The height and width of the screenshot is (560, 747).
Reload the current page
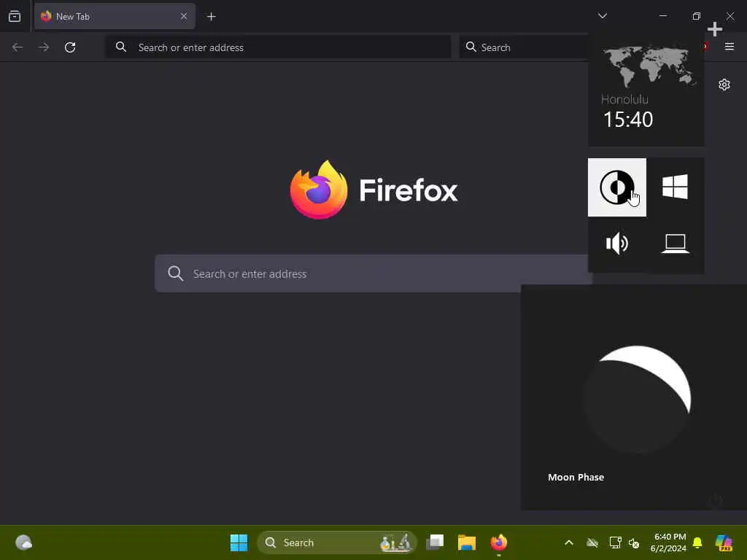coord(70,47)
